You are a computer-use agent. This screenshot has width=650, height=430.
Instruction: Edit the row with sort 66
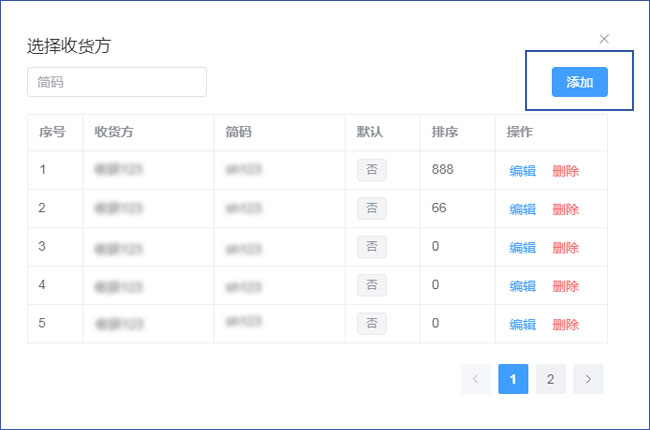(522, 209)
